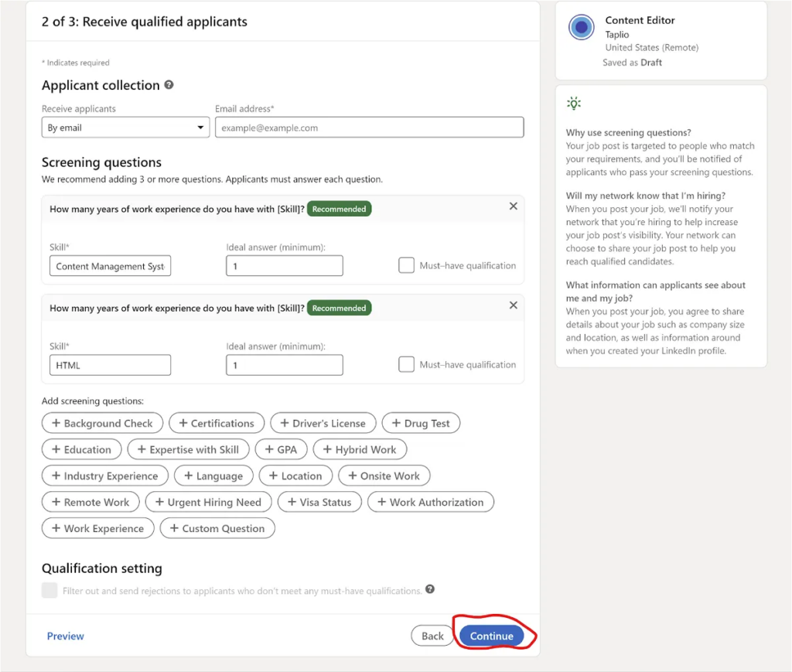Click the HTML Skill text field
The image size is (792, 672).
[x=110, y=365]
